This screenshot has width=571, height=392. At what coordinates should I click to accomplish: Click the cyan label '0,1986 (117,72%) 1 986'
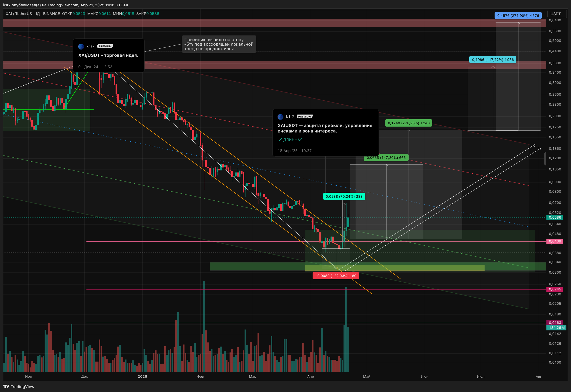(493, 60)
